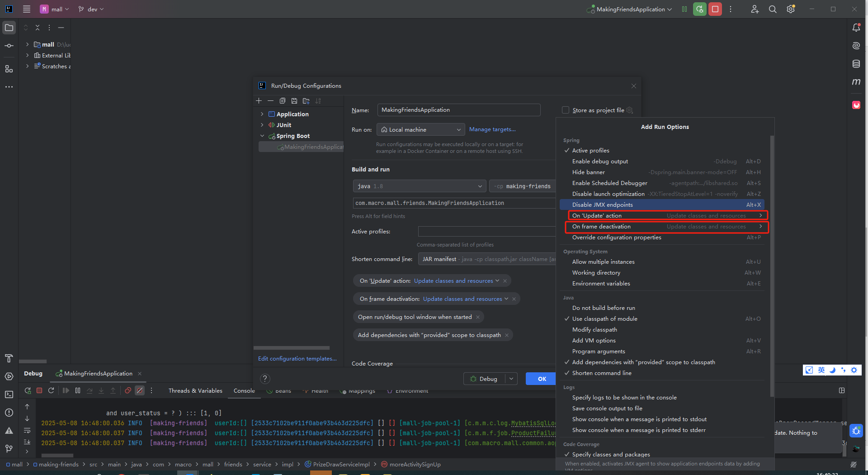Viewport: 868px width, 475px height.
Task: Click the Rerun debug icon in top toolbar
Action: 700,9
